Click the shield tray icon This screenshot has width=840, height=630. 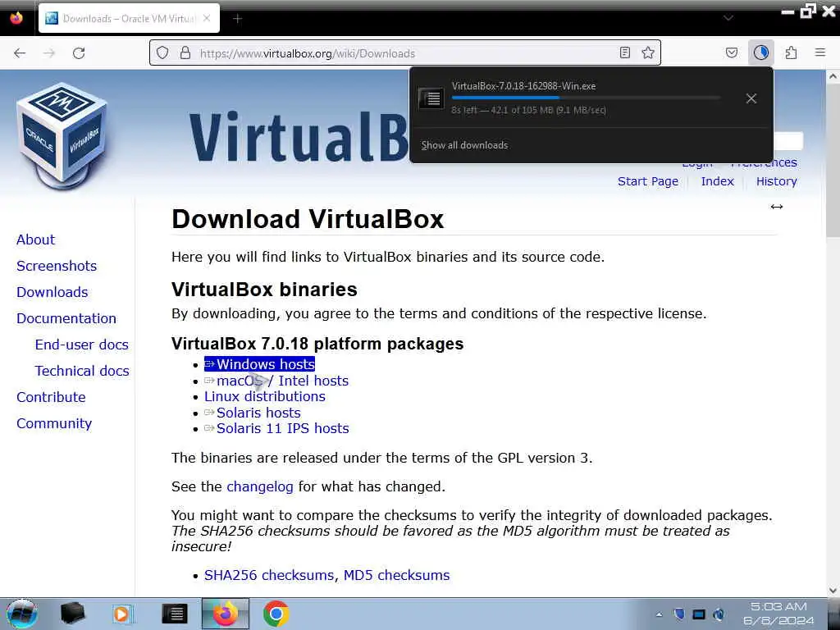tap(679, 614)
